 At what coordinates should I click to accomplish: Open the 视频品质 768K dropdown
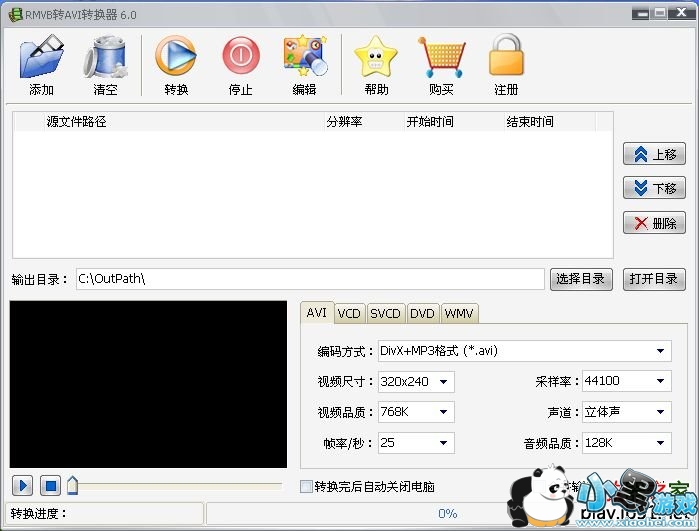416,412
